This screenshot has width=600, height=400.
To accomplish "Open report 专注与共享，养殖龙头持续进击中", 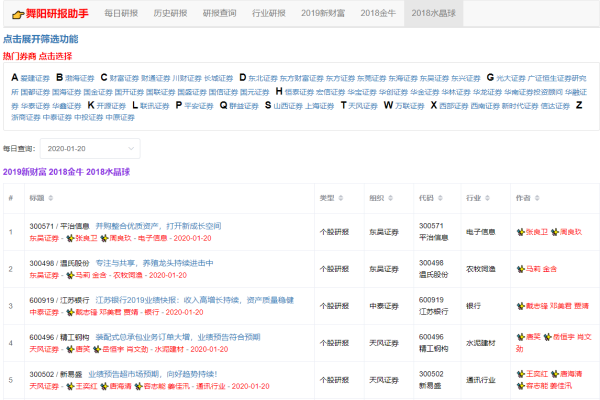I will click(155, 263).
